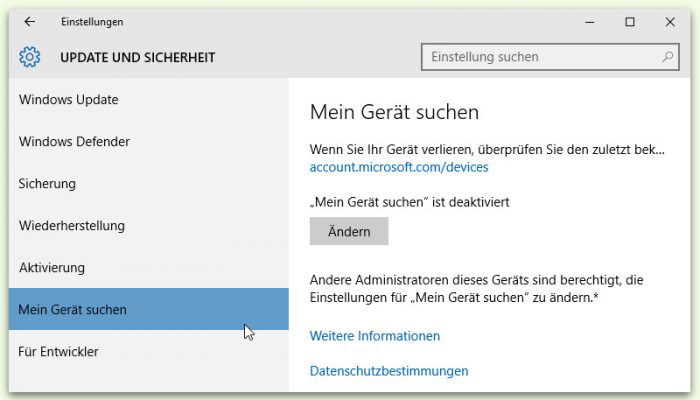This screenshot has width=700, height=400.
Task: Click the Ändern button
Action: 349,231
